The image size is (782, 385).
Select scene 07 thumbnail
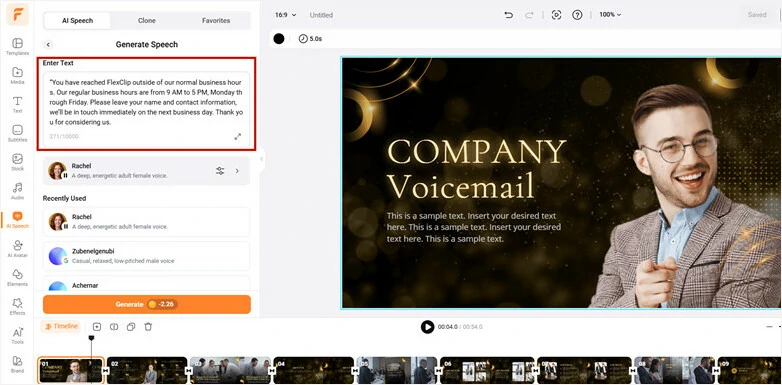click(584, 370)
